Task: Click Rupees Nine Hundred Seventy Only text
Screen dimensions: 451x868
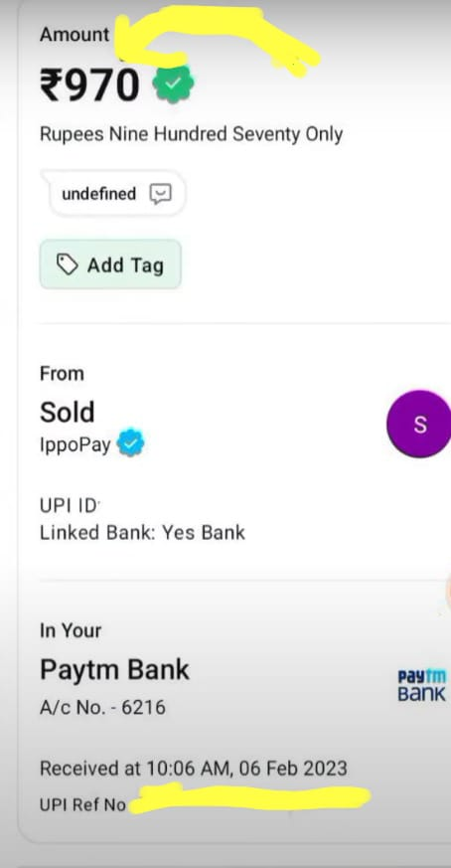Action: 191,134
